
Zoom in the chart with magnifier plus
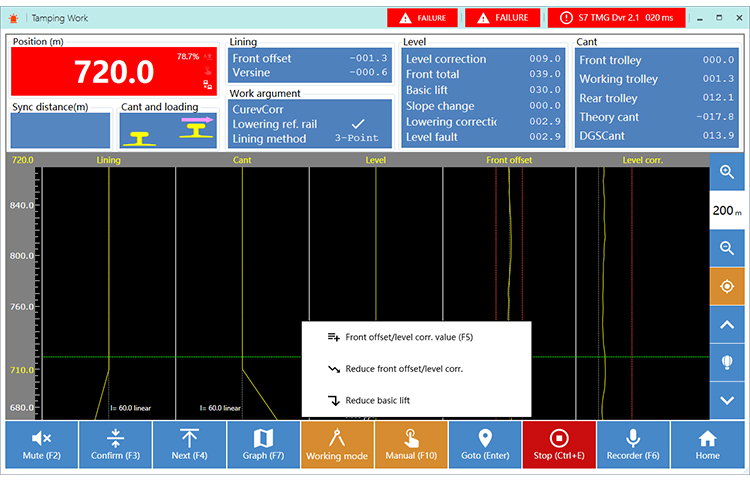727,172
